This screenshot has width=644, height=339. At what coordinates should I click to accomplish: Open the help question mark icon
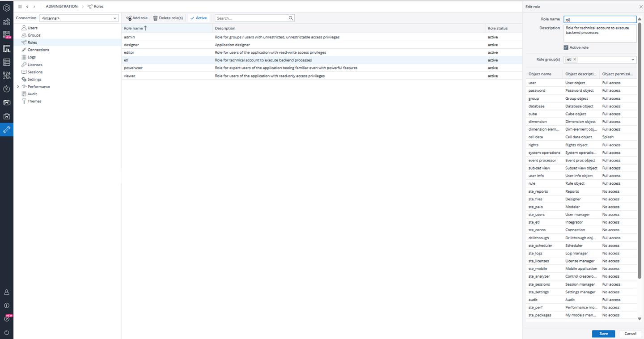7,319
